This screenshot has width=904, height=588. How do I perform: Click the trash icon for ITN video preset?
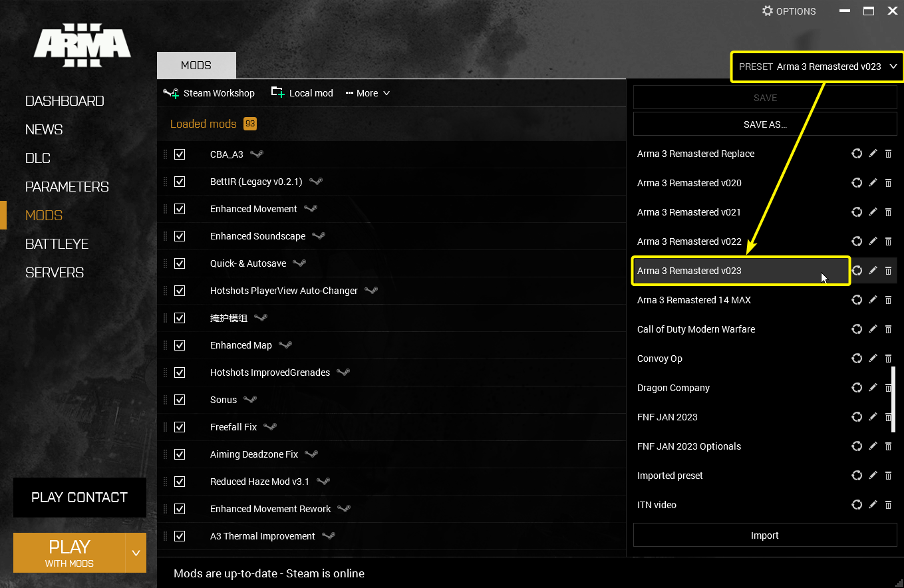tap(888, 505)
